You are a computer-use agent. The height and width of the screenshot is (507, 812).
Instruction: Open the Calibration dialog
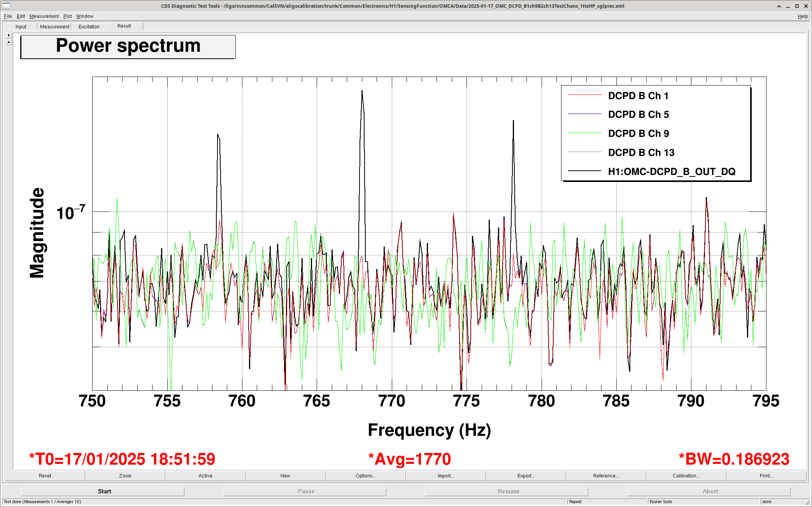coord(686,476)
